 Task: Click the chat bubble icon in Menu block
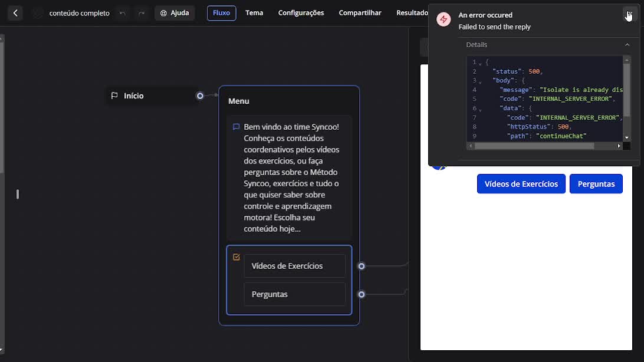point(236,127)
